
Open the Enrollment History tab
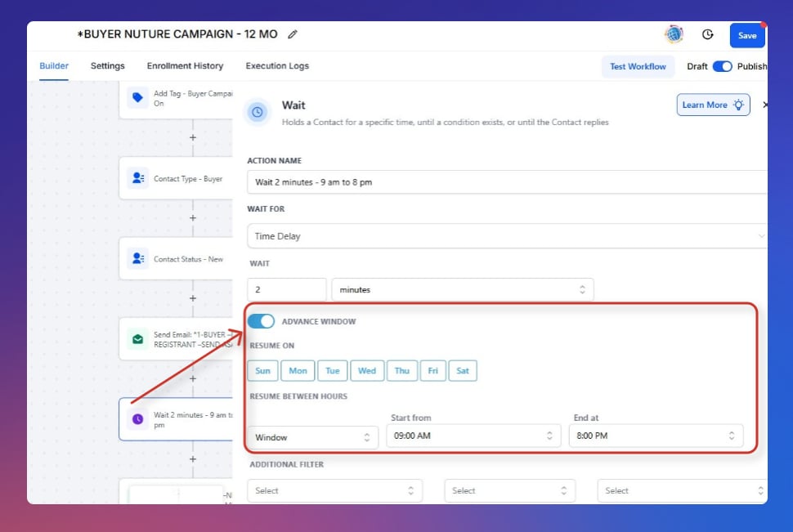[185, 65]
